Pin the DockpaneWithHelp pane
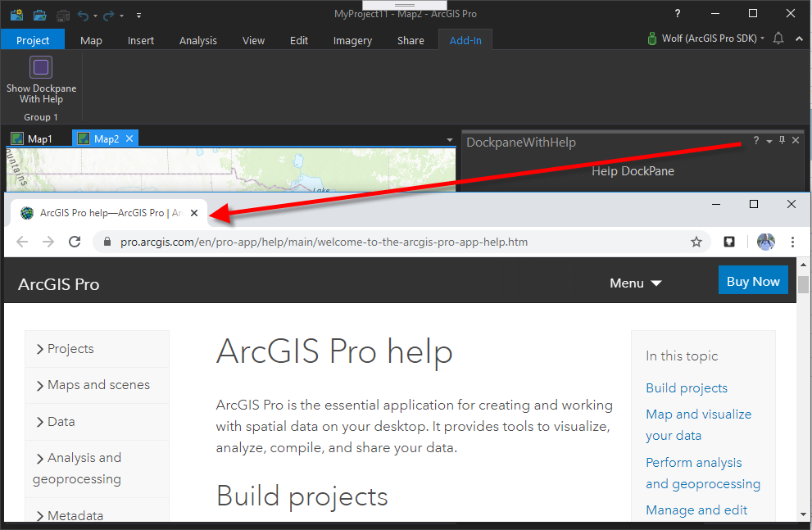Image resolution: width=812 pixels, height=530 pixels. coord(782,140)
